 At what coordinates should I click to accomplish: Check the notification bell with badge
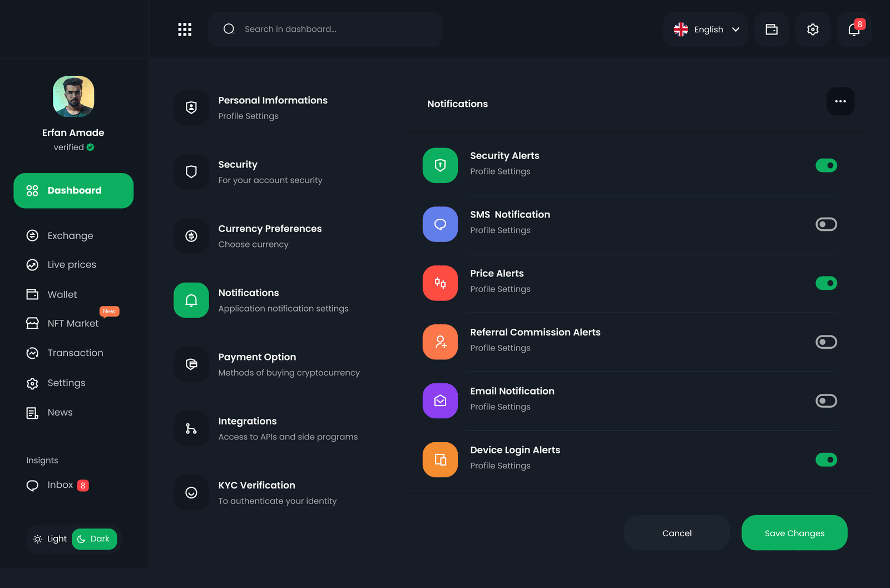tap(854, 29)
